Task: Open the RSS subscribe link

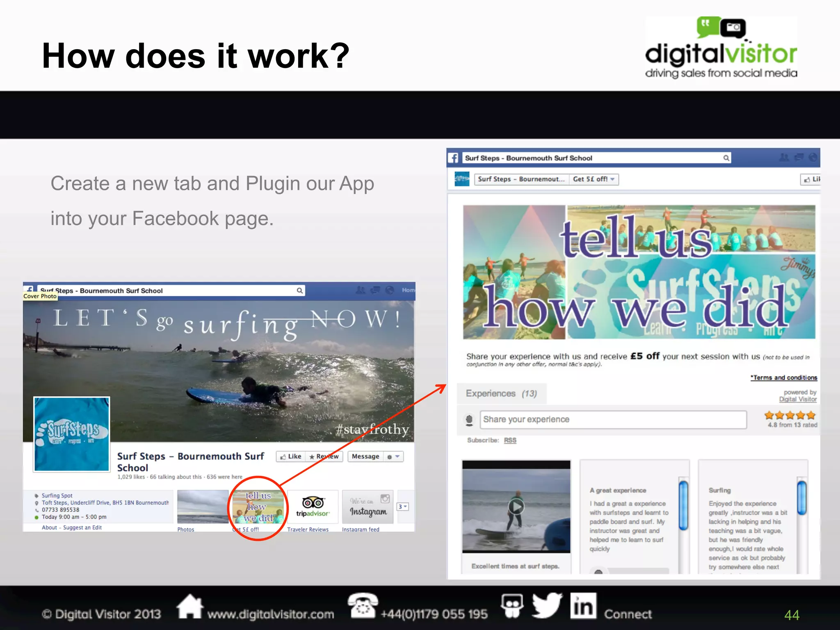Action: (510, 440)
